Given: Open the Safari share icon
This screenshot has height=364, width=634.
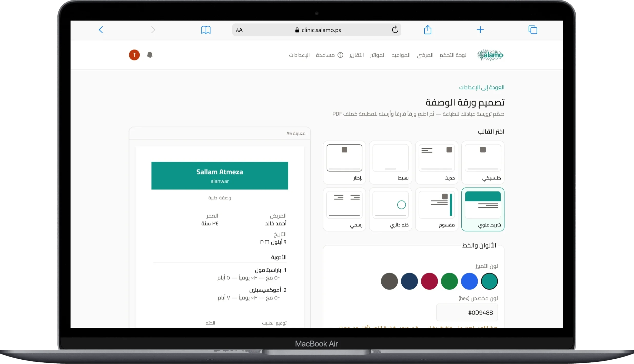Looking at the screenshot, I should pyautogui.click(x=428, y=29).
